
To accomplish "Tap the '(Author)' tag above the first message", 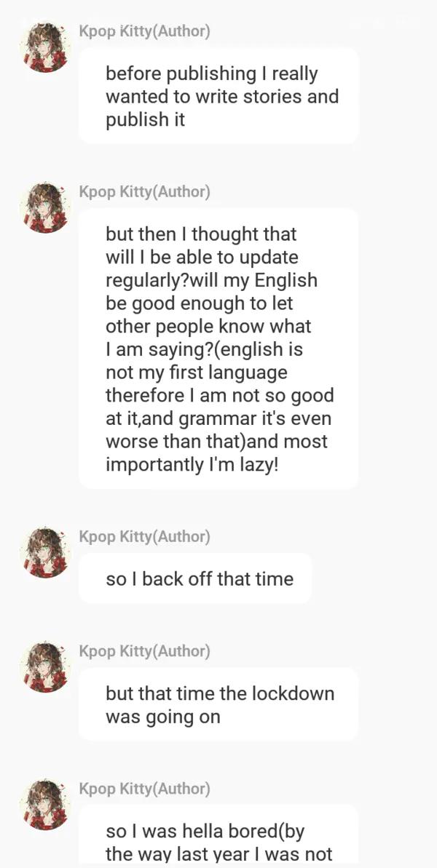I will (181, 31).
